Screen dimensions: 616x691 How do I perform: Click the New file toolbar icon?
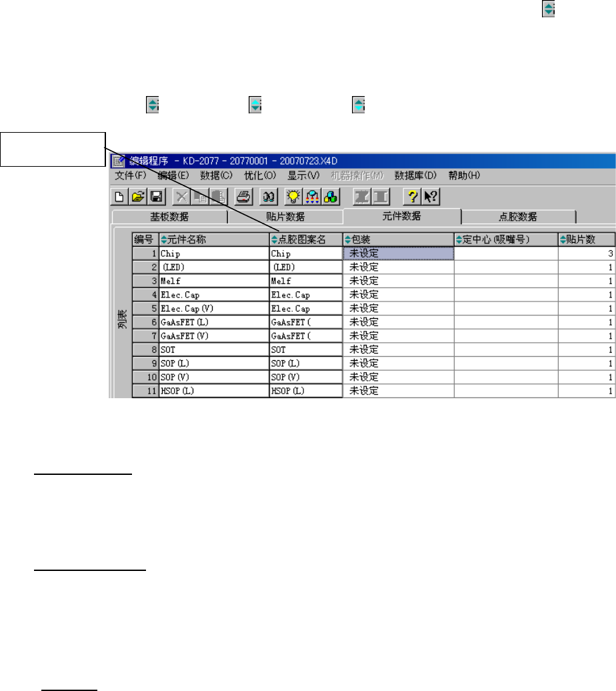(119, 197)
